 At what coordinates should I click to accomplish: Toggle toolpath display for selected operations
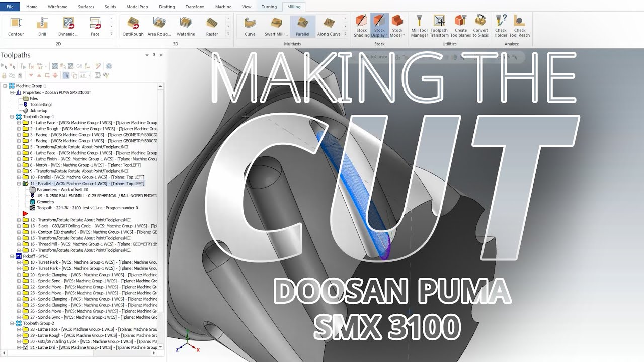tap(12, 75)
